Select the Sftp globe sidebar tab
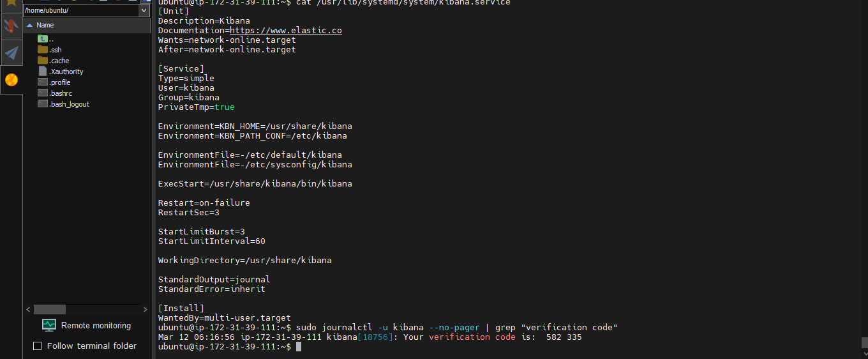Image resolution: width=868 pixels, height=359 pixels. coord(11,80)
